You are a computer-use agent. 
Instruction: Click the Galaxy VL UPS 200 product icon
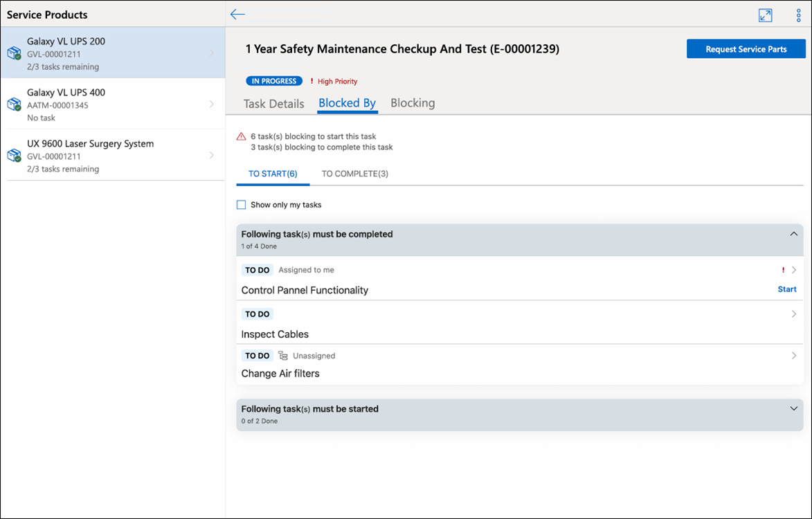point(15,53)
